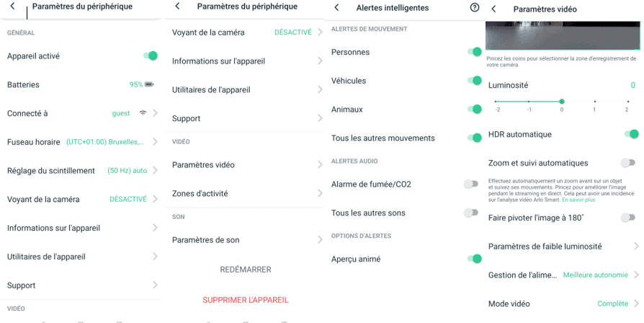Enable Alarme de fumée/CO2 alert
Image resolution: width=644 pixels, height=323 pixels.
click(470, 184)
